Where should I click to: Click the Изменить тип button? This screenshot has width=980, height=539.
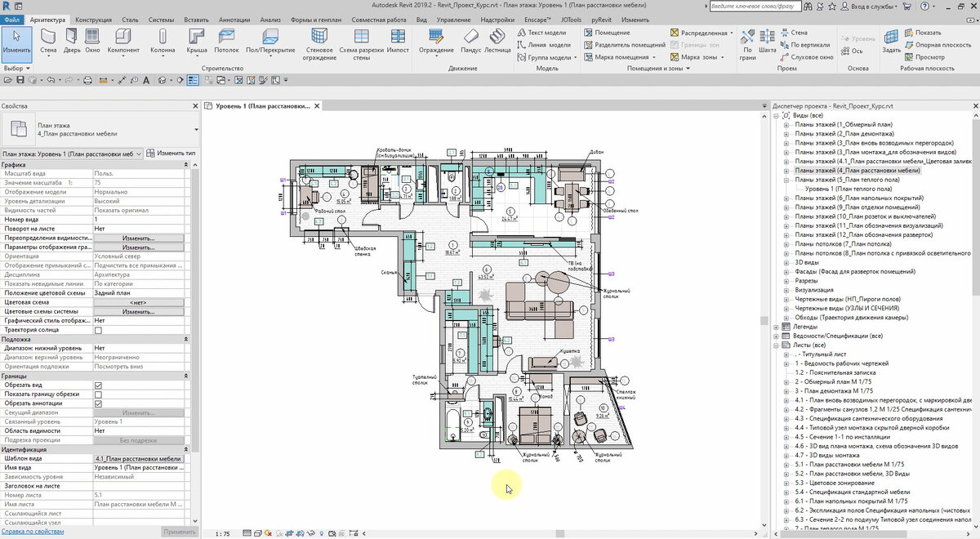pyautogui.click(x=171, y=153)
